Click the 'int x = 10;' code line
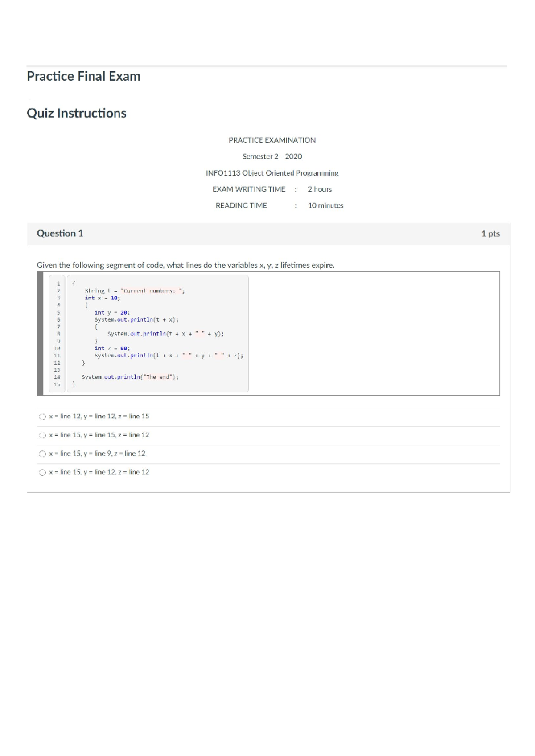This screenshot has height=756, width=535. click(103, 298)
